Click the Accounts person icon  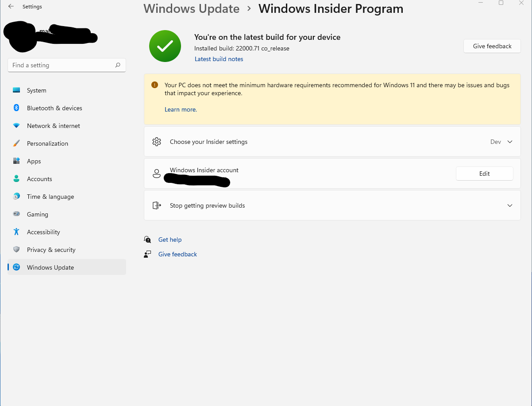[16, 179]
